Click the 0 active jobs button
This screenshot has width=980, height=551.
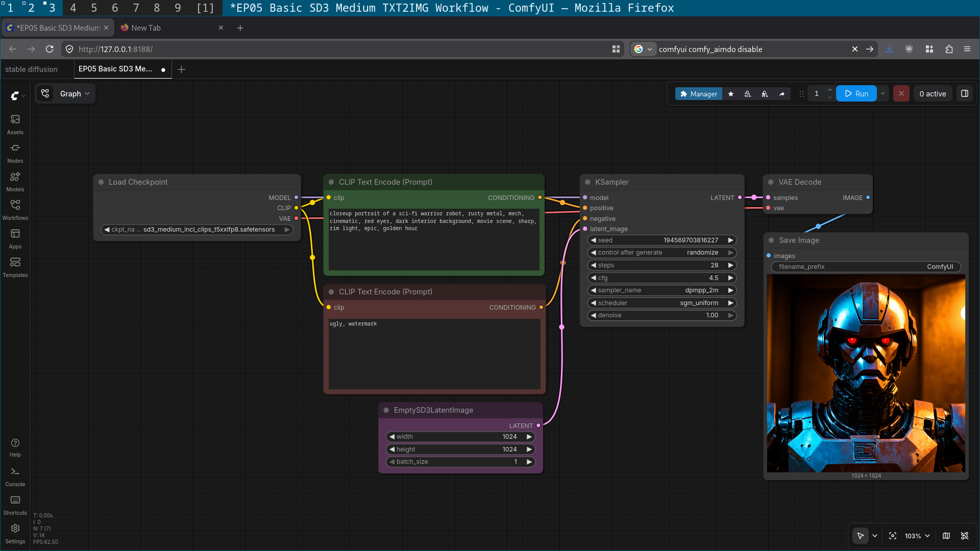pos(933,94)
